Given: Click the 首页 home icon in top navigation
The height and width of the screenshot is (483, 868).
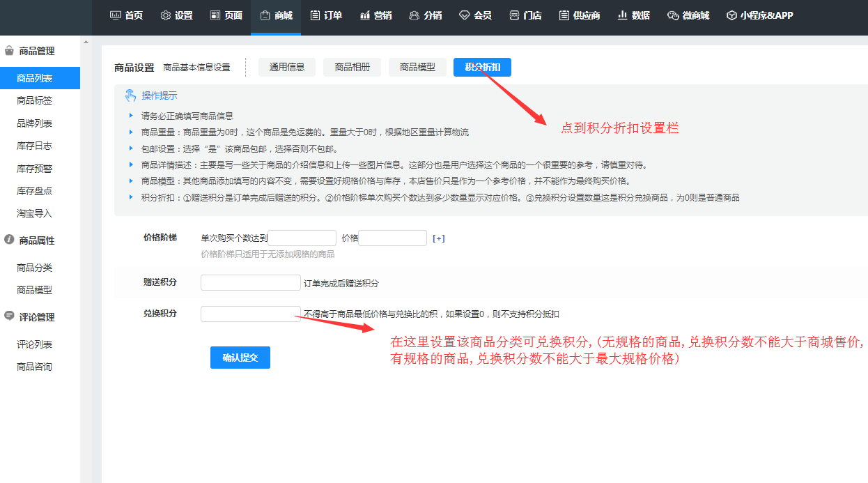Looking at the screenshot, I should 116,15.
